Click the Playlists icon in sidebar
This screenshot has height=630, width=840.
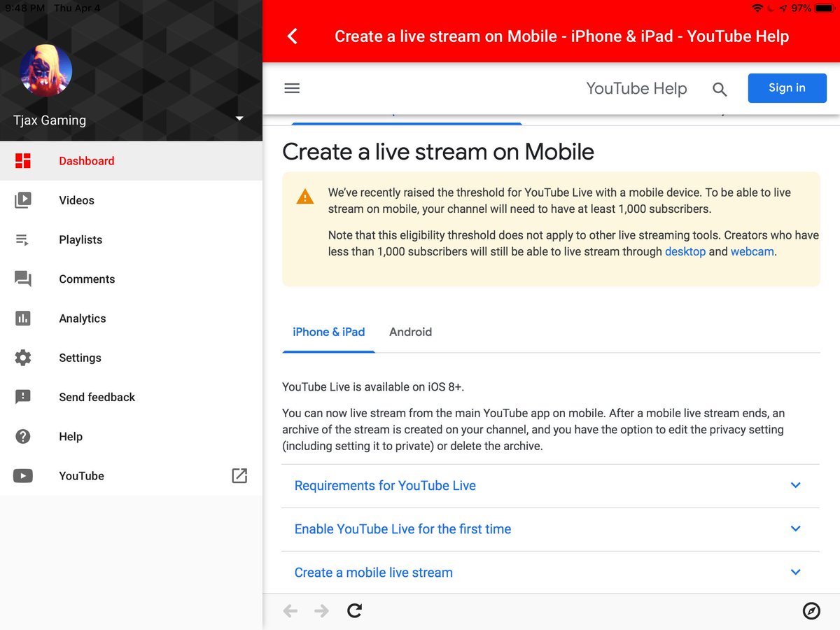coord(23,239)
